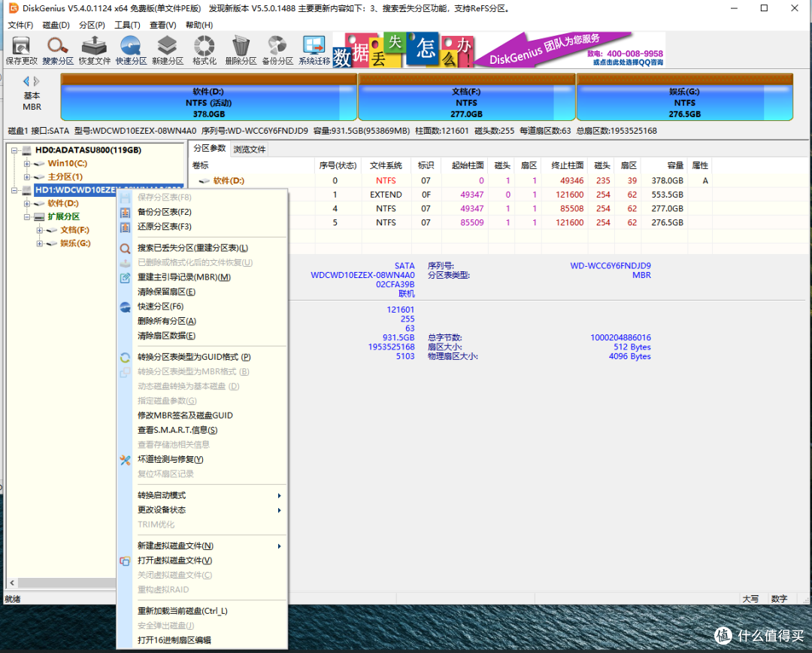812x653 pixels.
Task: Click the tools icon beside 坏道检测与修复
Action: tap(125, 459)
